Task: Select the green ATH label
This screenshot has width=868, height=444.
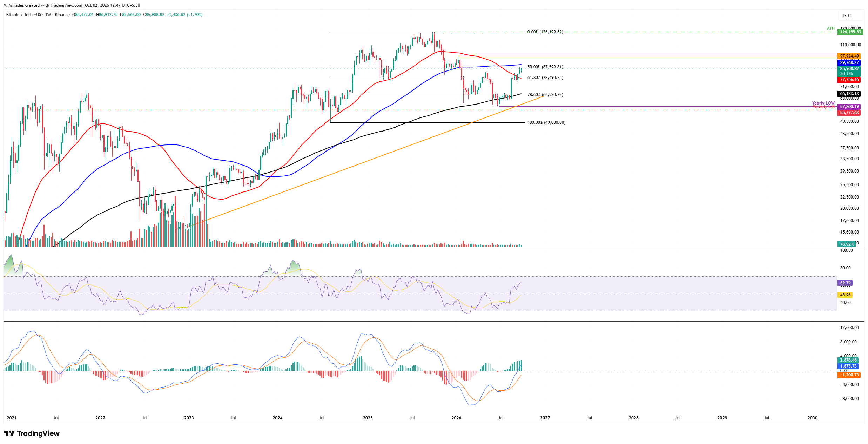Action: point(831,28)
